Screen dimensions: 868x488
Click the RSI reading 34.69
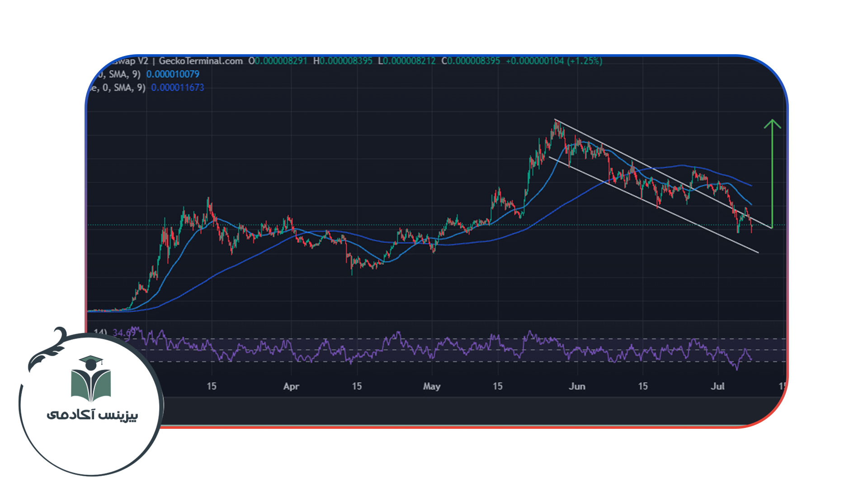tap(123, 333)
